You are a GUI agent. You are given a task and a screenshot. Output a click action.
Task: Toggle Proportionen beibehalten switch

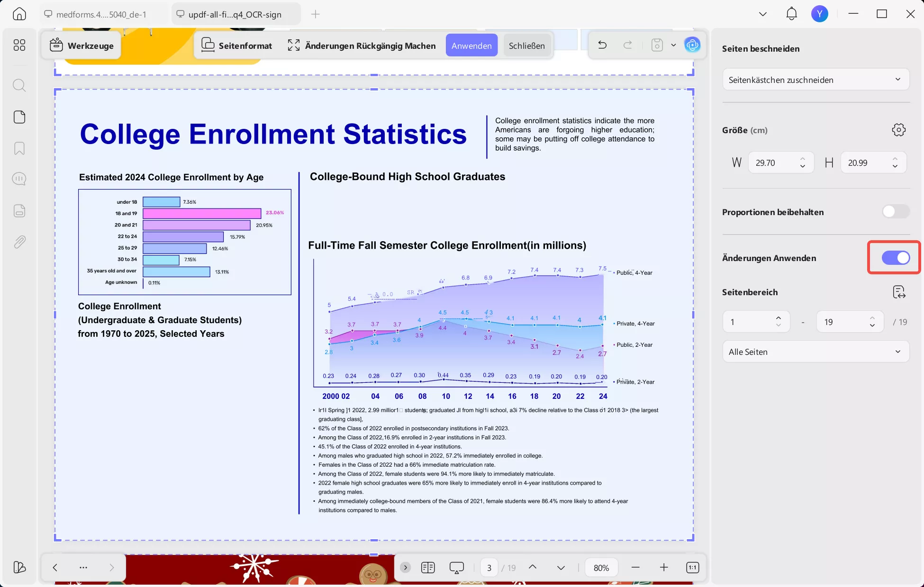click(x=895, y=212)
